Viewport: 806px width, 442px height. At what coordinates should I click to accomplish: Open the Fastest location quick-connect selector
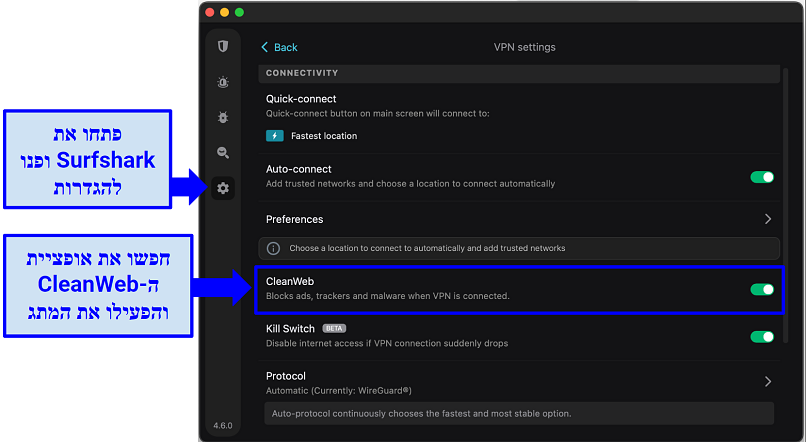pos(312,136)
